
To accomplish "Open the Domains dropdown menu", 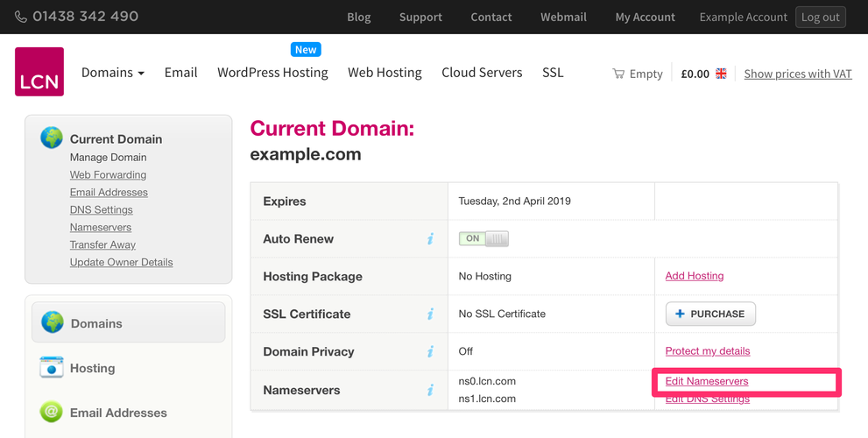I will (x=112, y=73).
